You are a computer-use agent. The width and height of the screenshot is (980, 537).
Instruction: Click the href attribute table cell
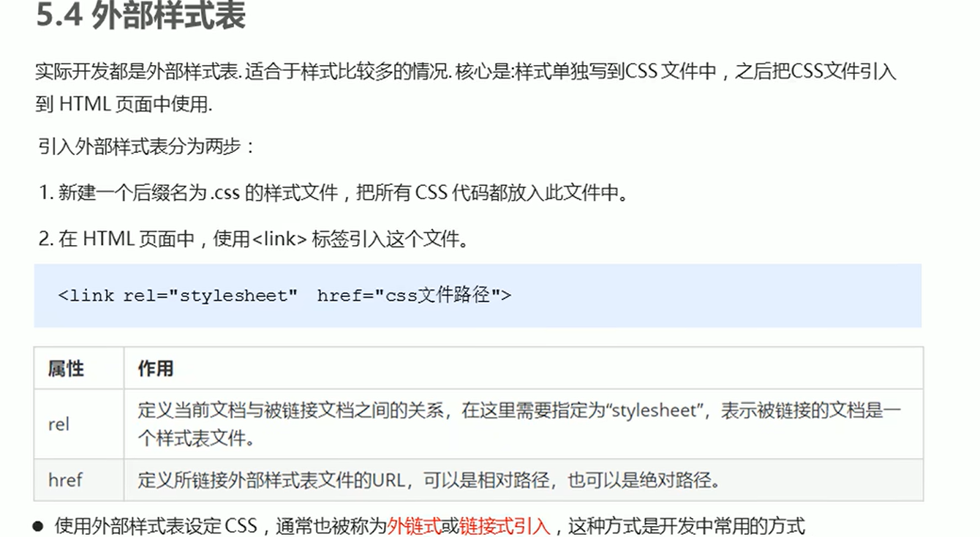pos(78,480)
